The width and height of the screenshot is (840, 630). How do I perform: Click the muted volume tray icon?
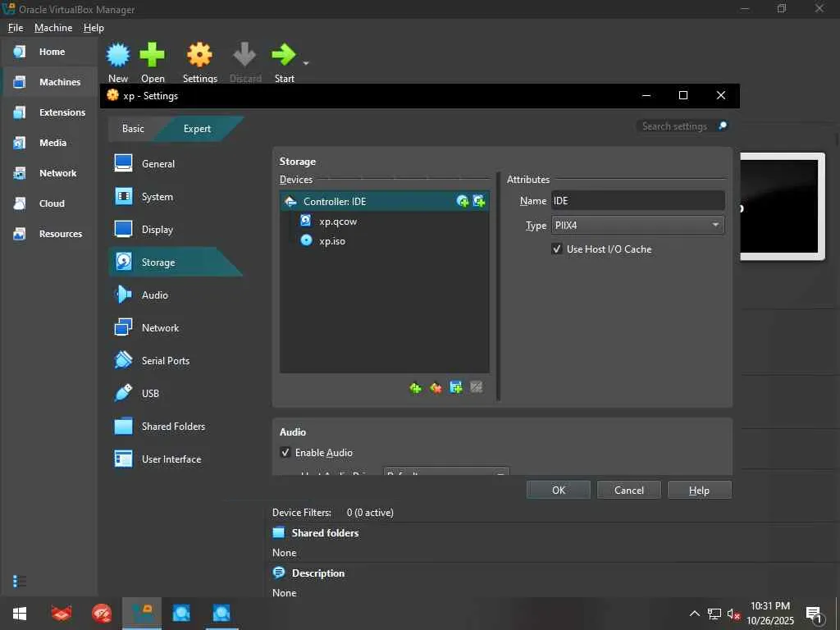point(733,614)
